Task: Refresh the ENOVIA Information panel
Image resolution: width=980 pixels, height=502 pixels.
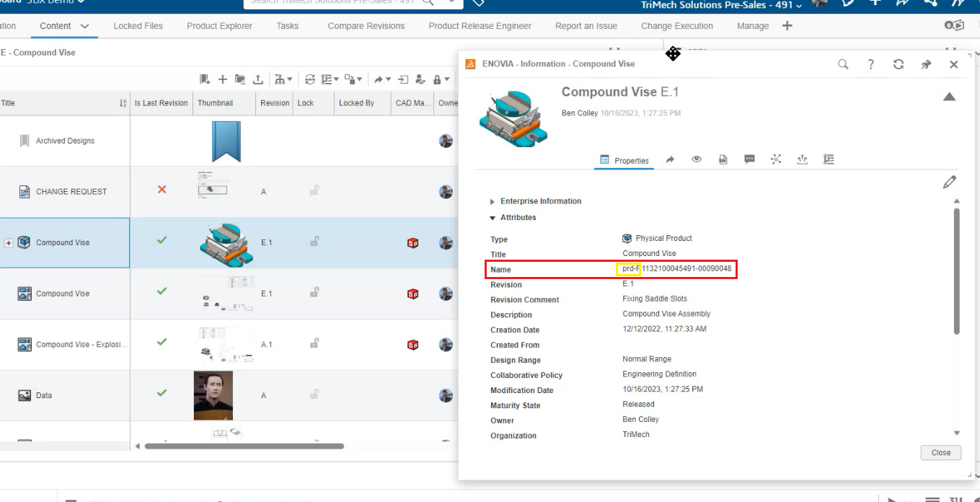Action: pyautogui.click(x=899, y=64)
